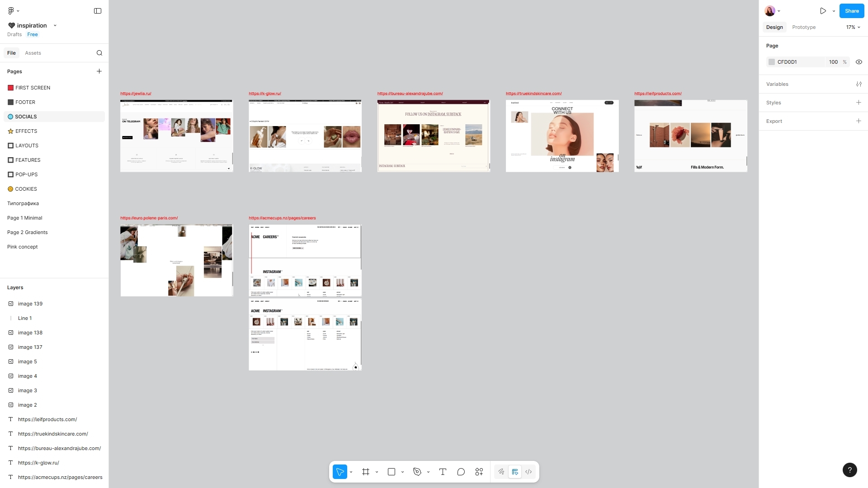This screenshot has height=488, width=868.
Task: Select the Comment tool
Action: 461,472
